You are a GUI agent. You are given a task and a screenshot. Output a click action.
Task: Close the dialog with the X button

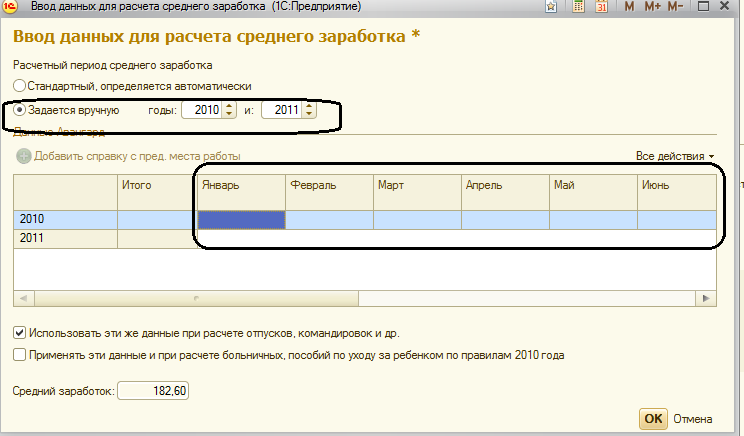(724, 7)
